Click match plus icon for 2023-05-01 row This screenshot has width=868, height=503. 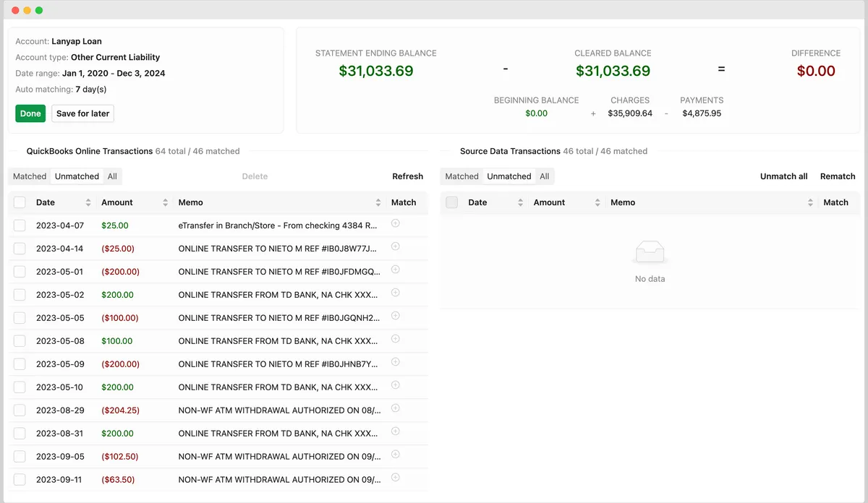click(395, 270)
